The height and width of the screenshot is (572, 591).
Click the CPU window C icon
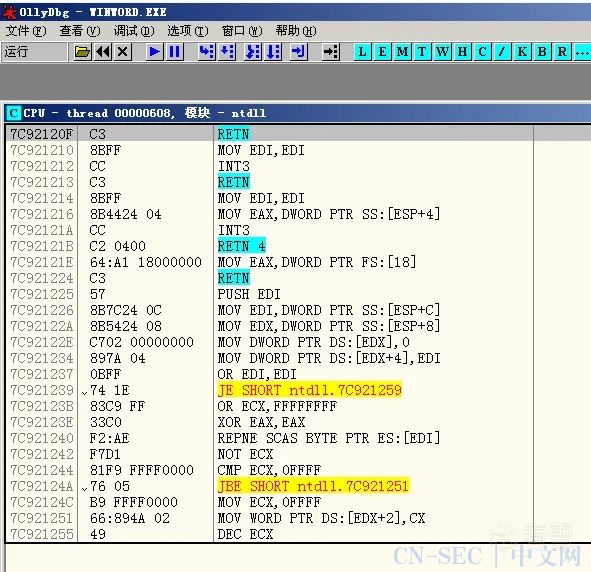tap(14, 113)
